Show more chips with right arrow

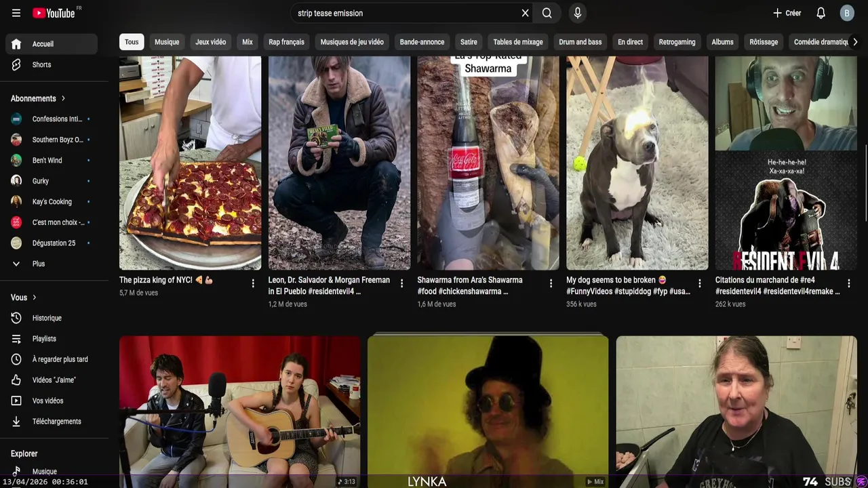[x=854, y=42]
